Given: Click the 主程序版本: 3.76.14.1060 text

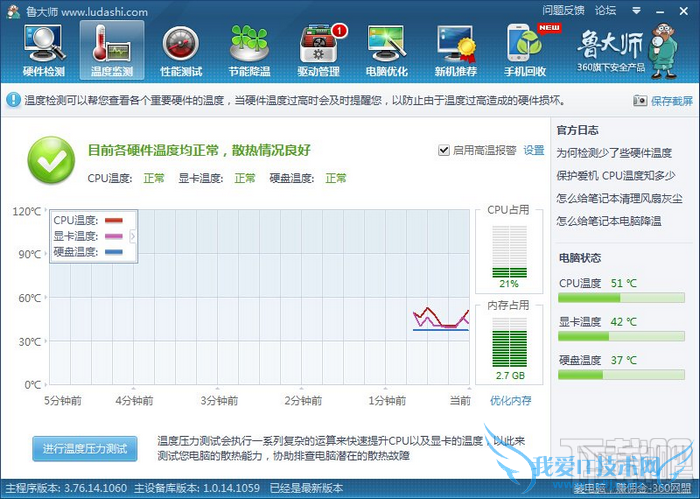Looking at the screenshot, I should [x=66, y=488].
